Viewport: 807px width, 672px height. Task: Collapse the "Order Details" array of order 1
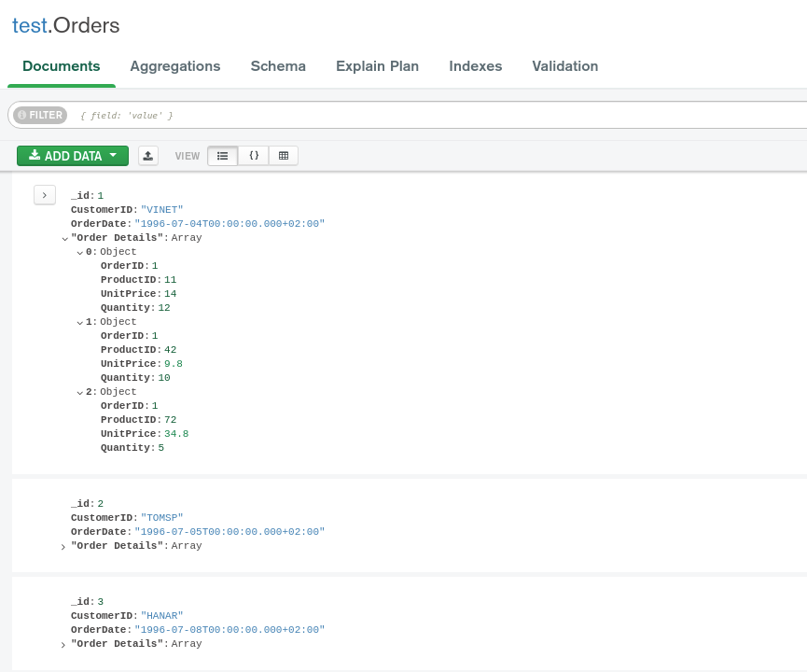[x=65, y=238]
